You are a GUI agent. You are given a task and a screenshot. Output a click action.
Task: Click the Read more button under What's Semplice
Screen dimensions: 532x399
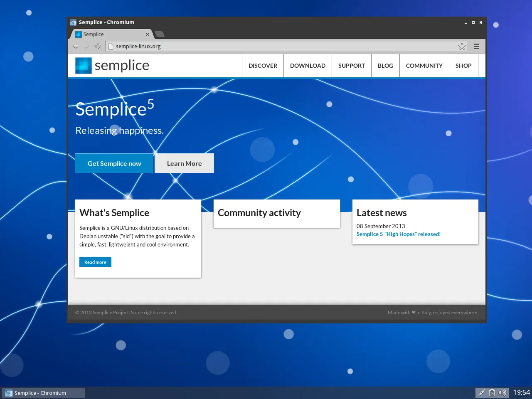click(95, 262)
